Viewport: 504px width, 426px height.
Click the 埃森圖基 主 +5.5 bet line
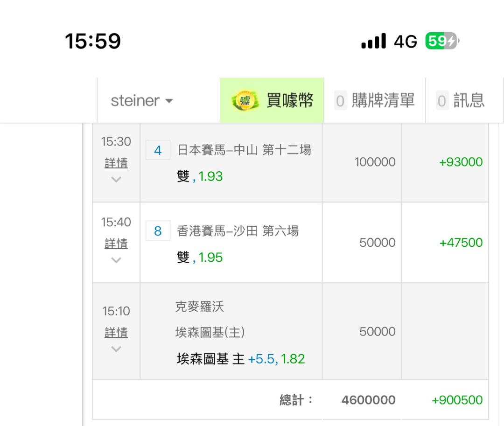click(241, 359)
